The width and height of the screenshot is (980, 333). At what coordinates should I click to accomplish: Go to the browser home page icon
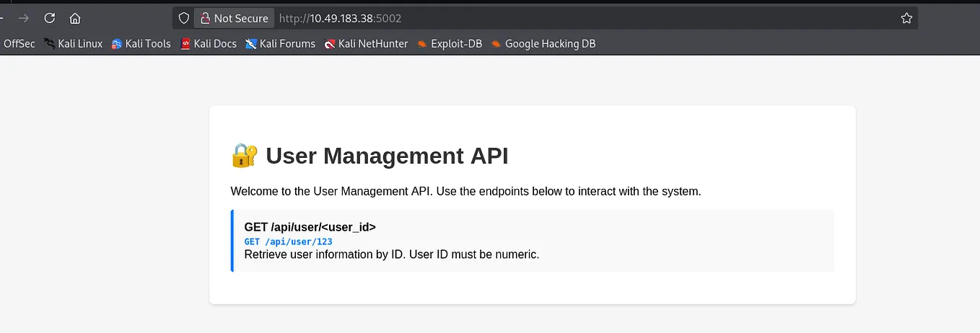pyautogui.click(x=75, y=19)
